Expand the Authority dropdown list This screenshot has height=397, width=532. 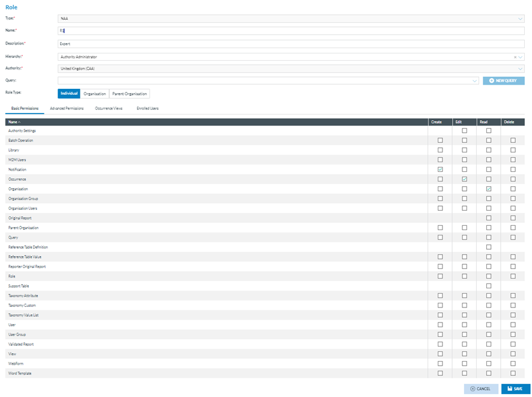[520, 68]
